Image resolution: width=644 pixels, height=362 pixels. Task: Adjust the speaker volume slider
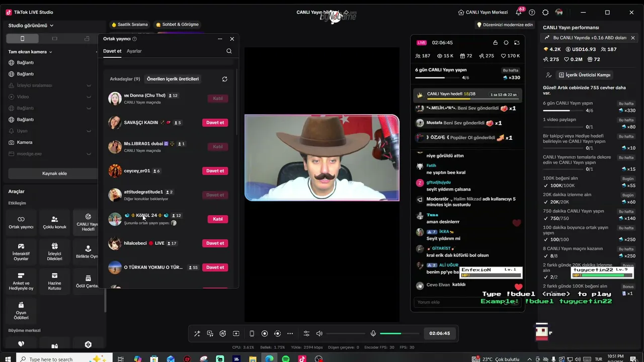(346, 333)
